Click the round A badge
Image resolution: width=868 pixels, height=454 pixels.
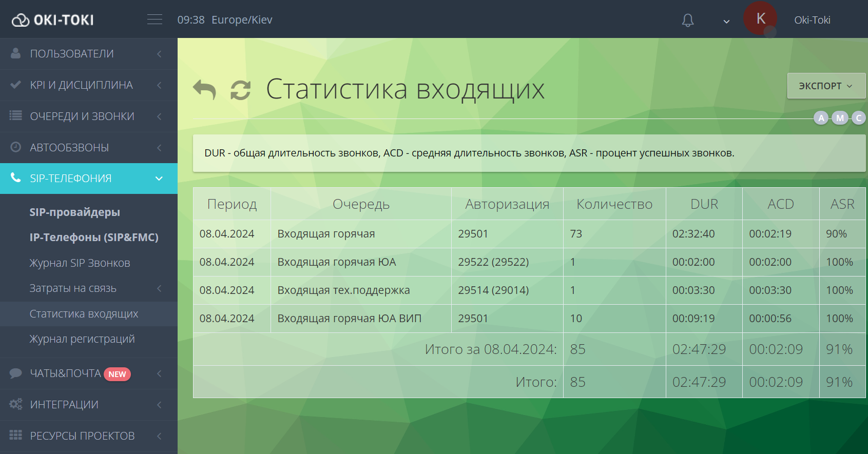click(x=821, y=118)
